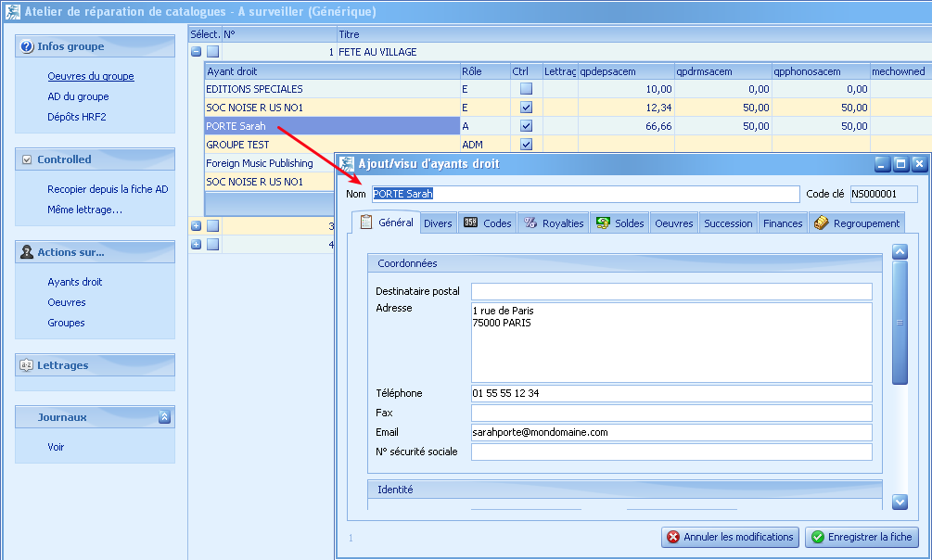Click the dialog scrollbar up arrow
The image size is (932, 560).
click(900, 252)
